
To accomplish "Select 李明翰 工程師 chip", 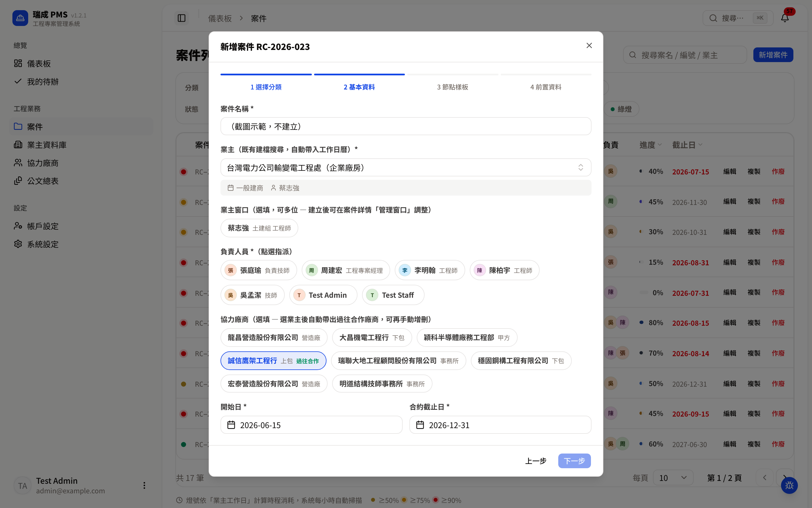I will [x=430, y=270].
